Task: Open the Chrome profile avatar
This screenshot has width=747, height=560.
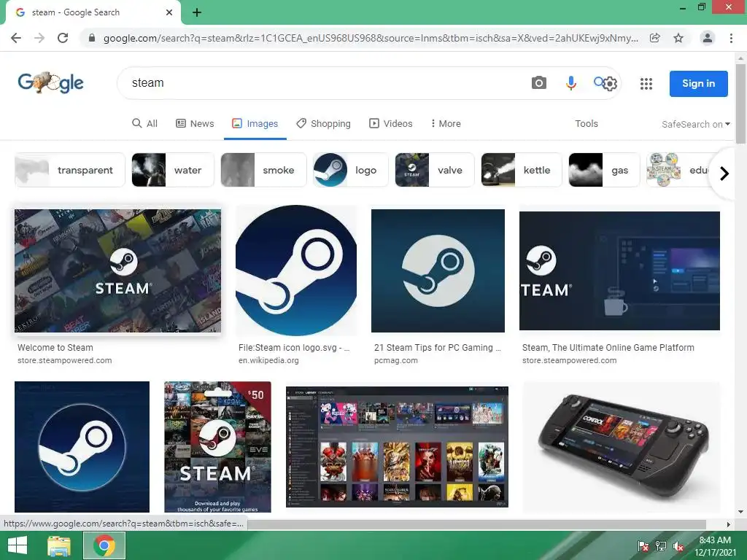Action: point(708,38)
